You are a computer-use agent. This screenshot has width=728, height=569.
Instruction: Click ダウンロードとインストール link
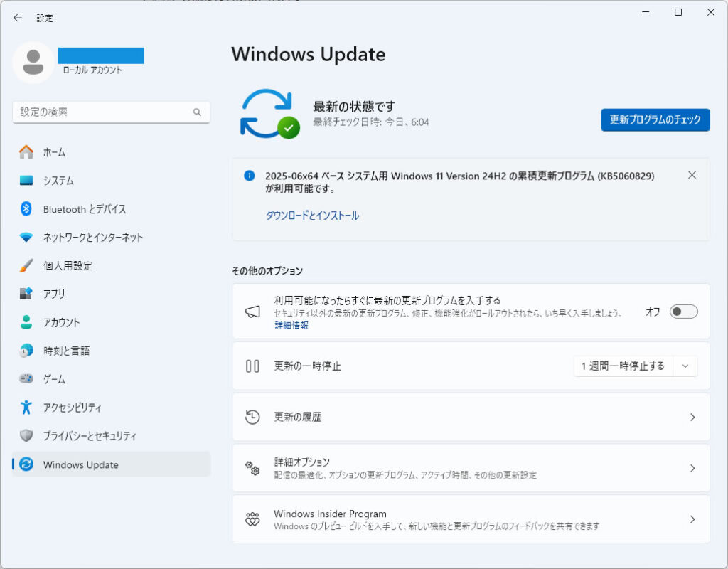point(312,216)
